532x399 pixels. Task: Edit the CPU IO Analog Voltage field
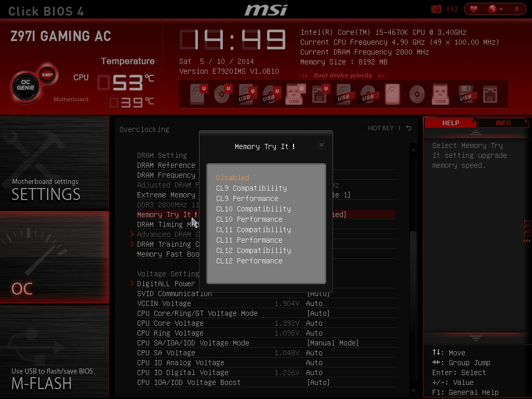click(314, 363)
